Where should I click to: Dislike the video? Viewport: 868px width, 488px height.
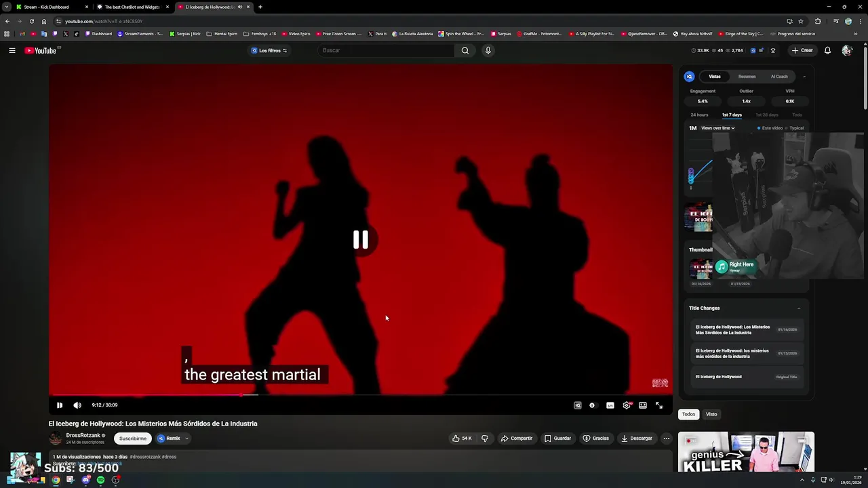click(x=485, y=439)
